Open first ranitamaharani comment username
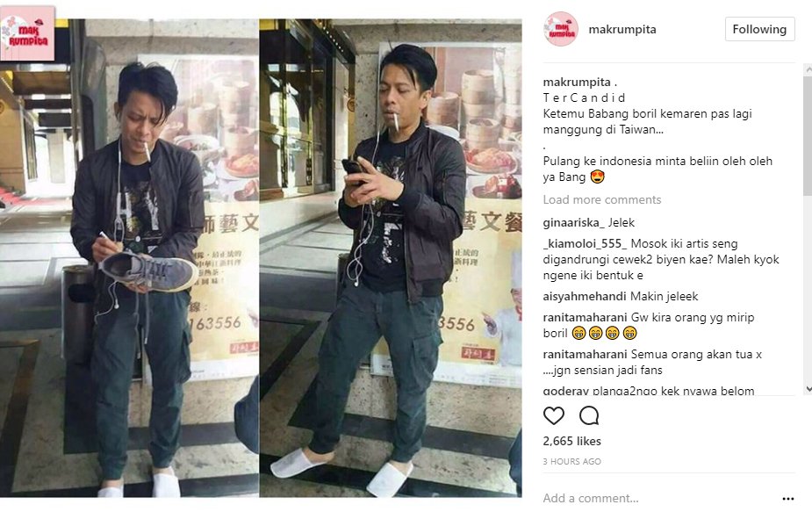812x519 pixels. 586,318
